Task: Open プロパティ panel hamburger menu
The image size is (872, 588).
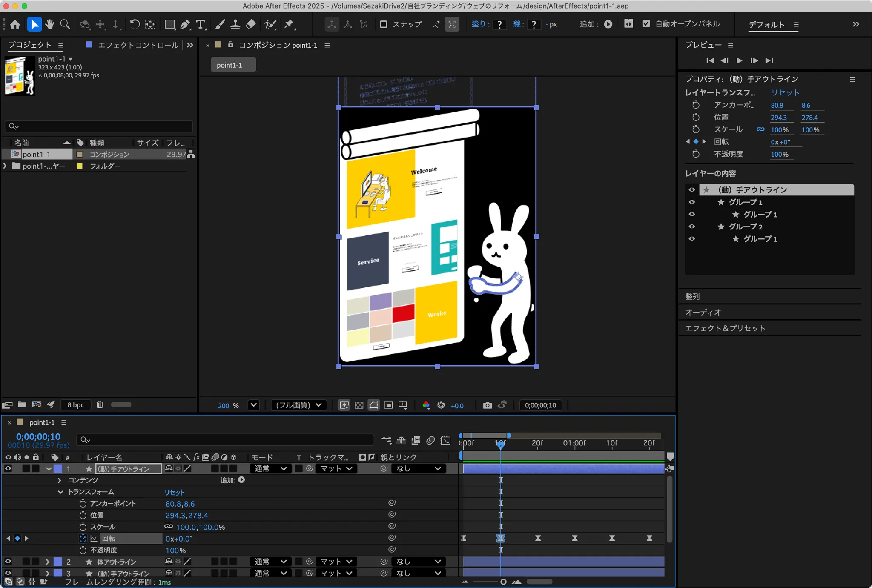Action: 852,80
